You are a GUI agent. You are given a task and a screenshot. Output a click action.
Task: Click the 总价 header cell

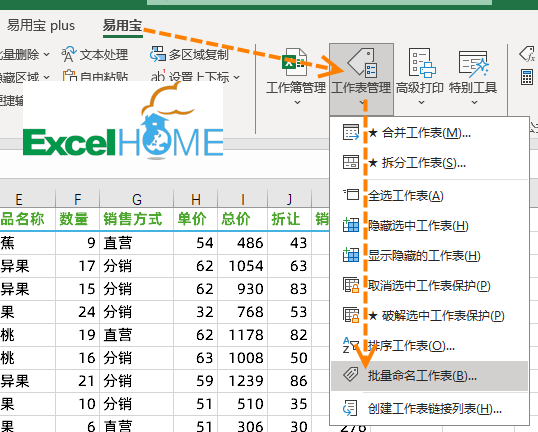click(243, 219)
